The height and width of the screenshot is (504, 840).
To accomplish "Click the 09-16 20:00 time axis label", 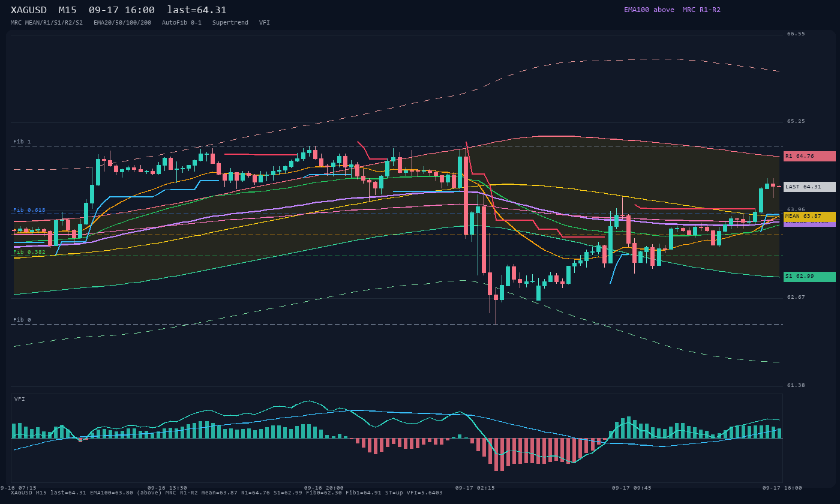I will 324,488.
